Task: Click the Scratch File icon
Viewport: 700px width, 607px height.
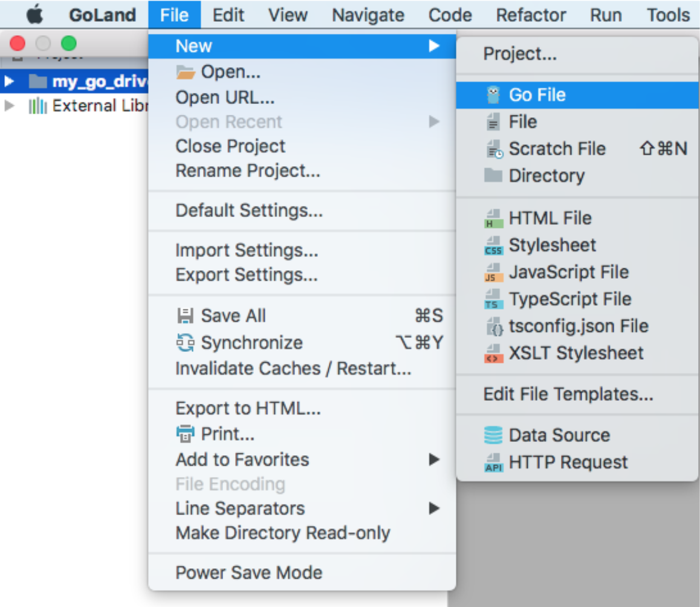Action: point(493,149)
